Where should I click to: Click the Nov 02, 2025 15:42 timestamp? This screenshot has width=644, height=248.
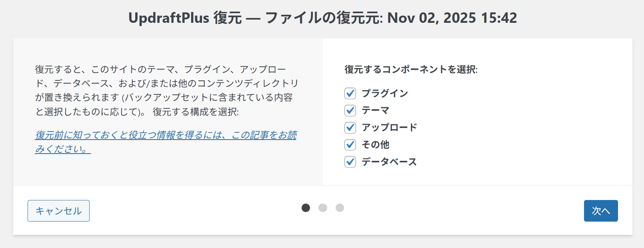[x=452, y=18]
